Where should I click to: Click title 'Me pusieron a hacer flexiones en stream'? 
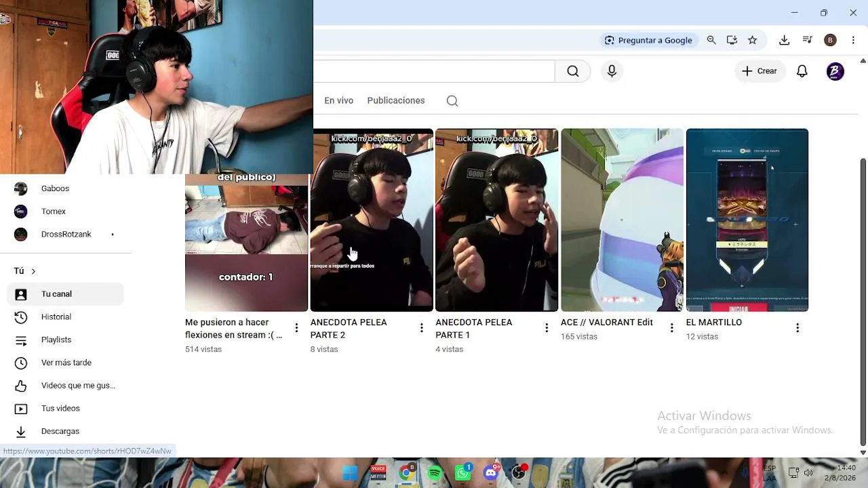pos(233,329)
